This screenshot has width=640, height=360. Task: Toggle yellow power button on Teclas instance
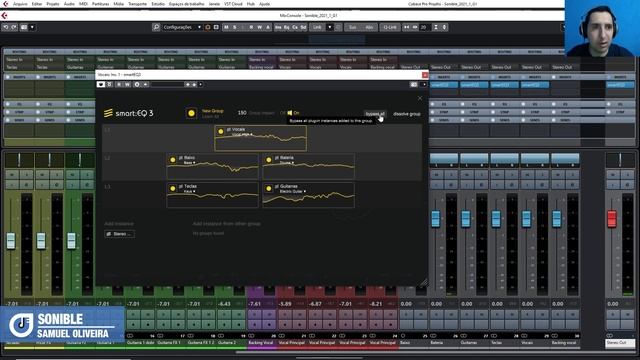point(173,189)
